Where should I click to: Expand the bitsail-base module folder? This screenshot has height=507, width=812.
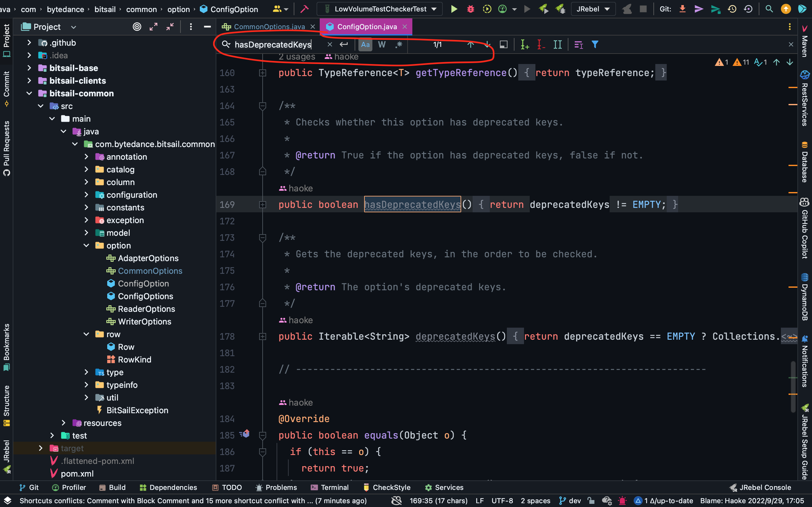tap(29, 68)
